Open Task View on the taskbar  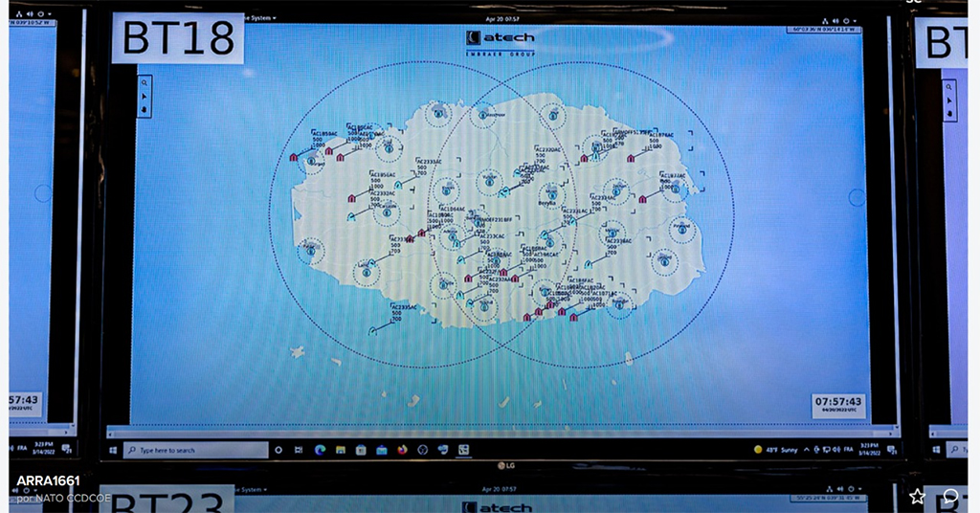point(299,450)
